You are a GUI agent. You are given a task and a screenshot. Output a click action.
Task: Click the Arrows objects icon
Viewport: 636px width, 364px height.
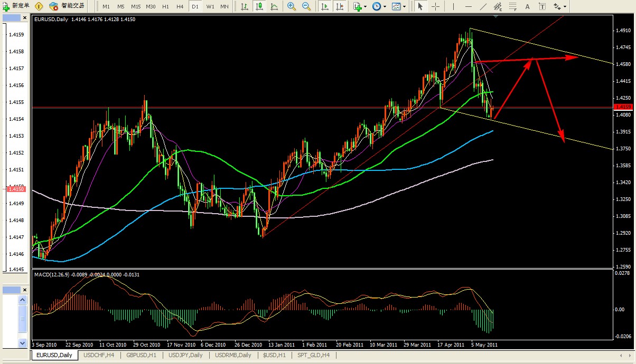(x=557, y=6)
